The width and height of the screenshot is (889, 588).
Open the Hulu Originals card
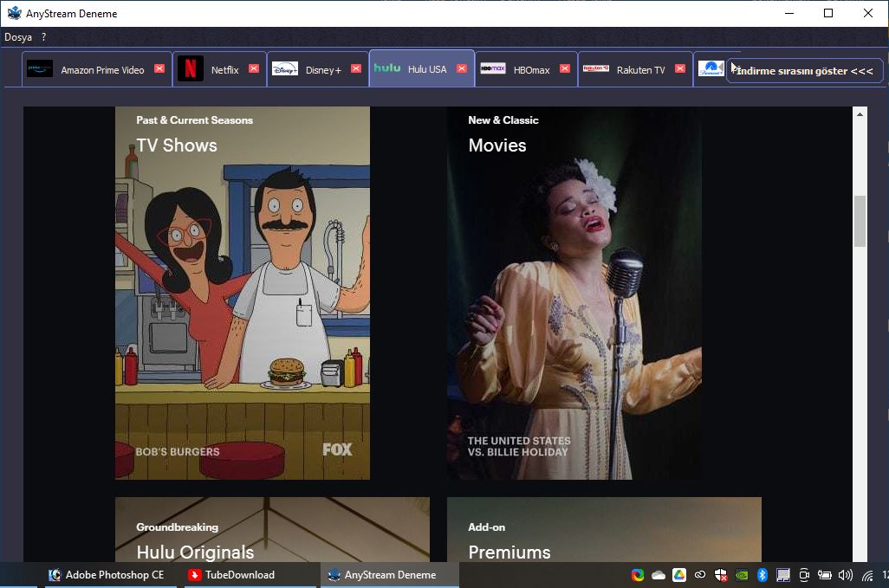click(272, 530)
